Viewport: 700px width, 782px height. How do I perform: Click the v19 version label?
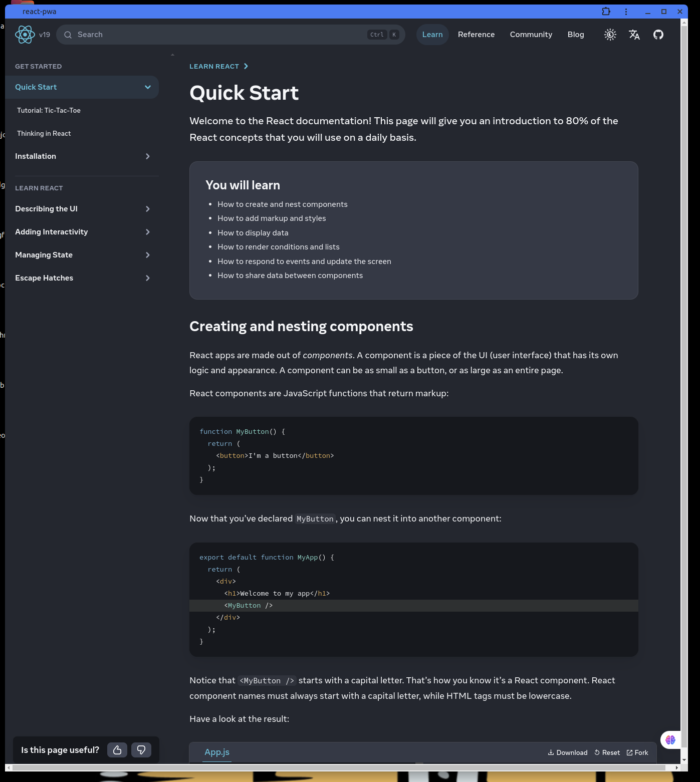coord(45,35)
